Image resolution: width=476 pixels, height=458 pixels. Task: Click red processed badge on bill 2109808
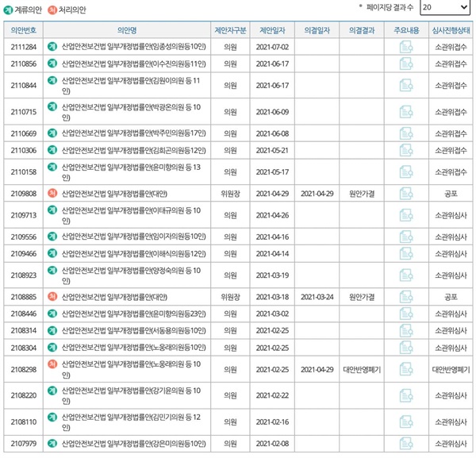(x=52, y=193)
